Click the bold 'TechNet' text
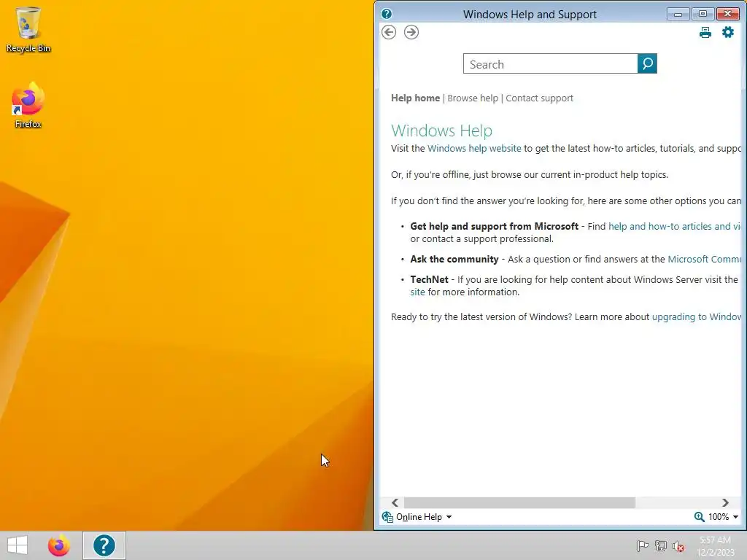 [429, 280]
